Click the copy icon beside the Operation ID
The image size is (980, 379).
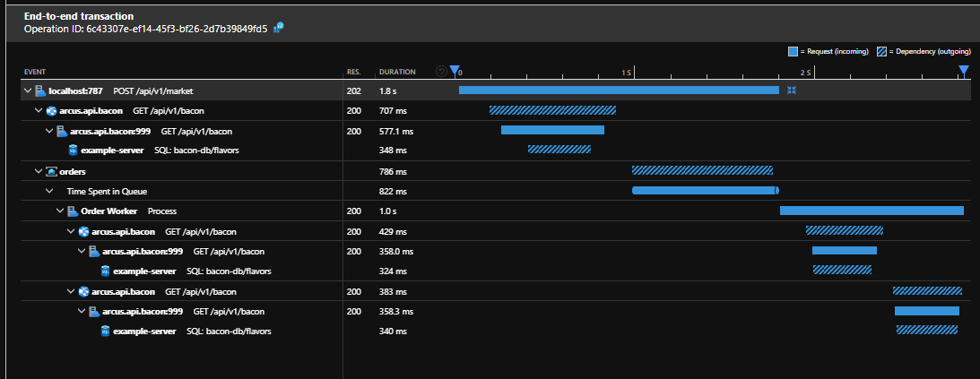pos(279,29)
